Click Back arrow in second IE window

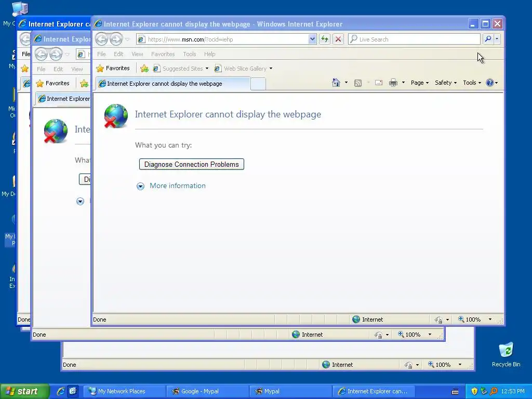[x=42, y=54]
